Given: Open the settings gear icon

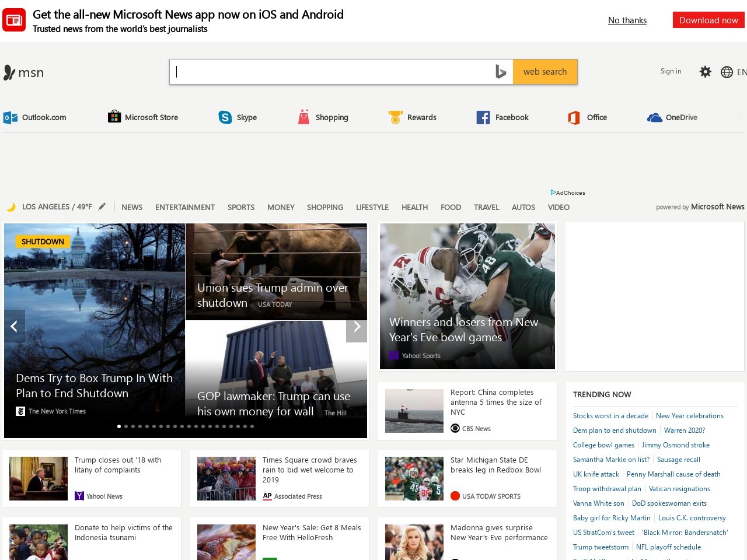Looking at the screenshot, I should tap(706, 72).
